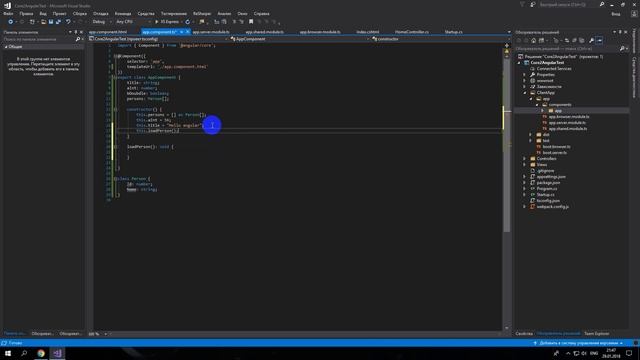Switch to Team Explorer bottom tab

pyautogui.click(x=596, y=333)
